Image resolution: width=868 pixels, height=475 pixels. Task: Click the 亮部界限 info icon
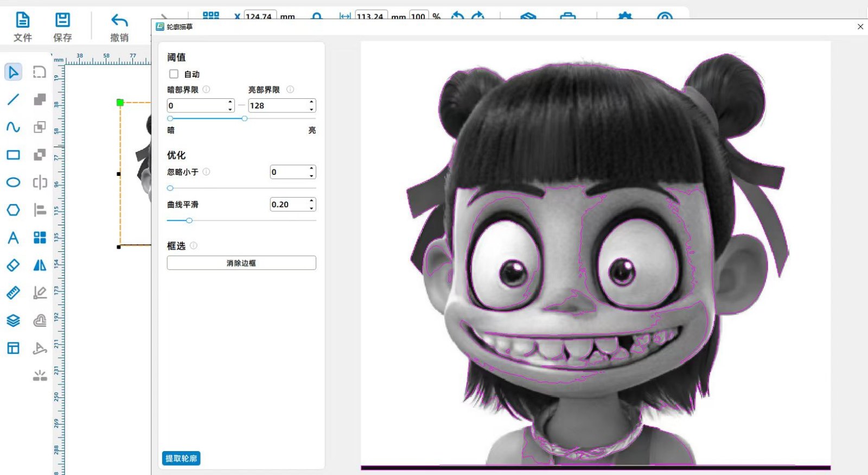pyautogui.click(x=290, y=90)
